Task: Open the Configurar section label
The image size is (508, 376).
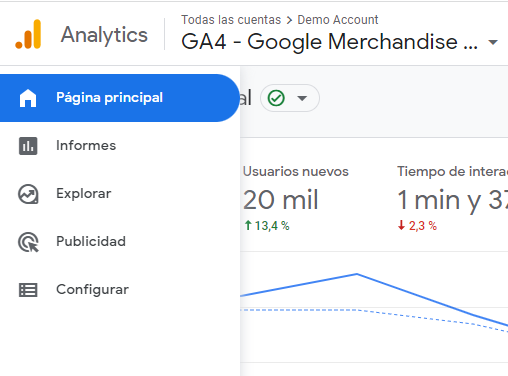Action: (92, 290)
